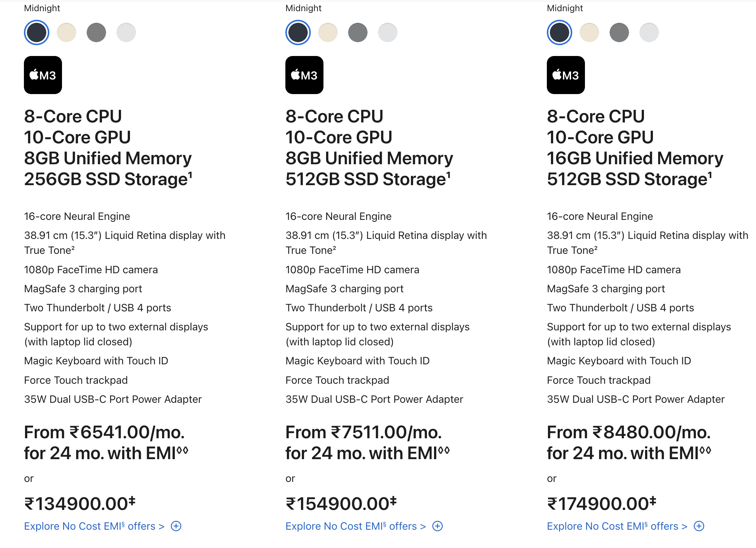
Task: Pick Silver color for 8GB 512GB model
Action: (388, 32)
